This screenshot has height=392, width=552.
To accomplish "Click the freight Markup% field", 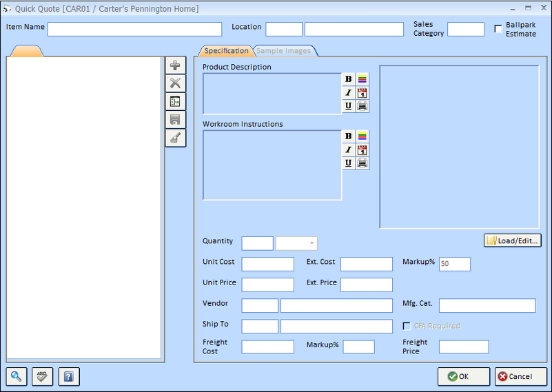I will pos(359,347).
